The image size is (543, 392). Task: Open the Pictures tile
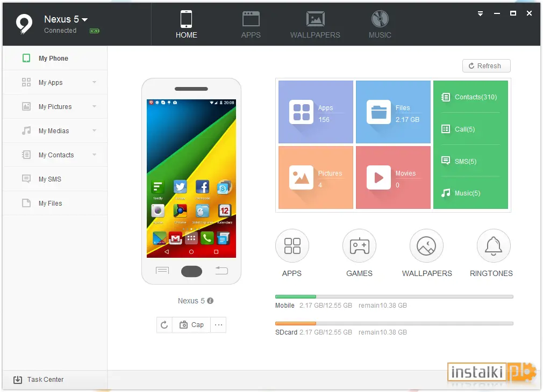(x=316, y=178)
